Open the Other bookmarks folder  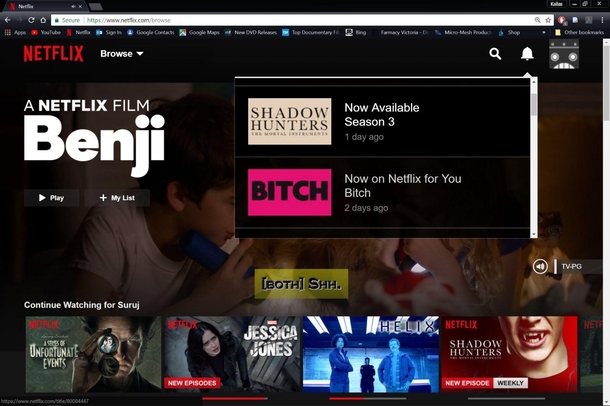[580, 32]
